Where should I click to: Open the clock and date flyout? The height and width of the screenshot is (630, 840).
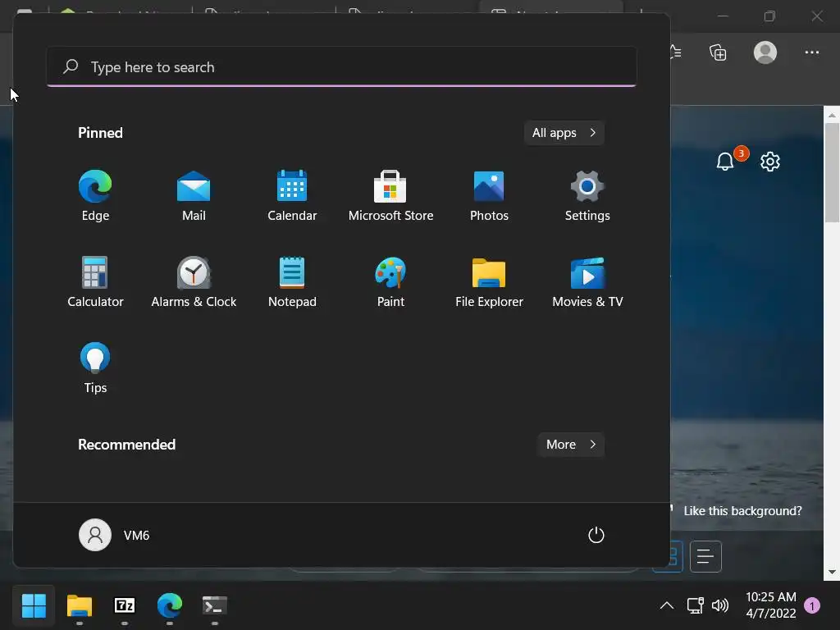coord(770,605)
